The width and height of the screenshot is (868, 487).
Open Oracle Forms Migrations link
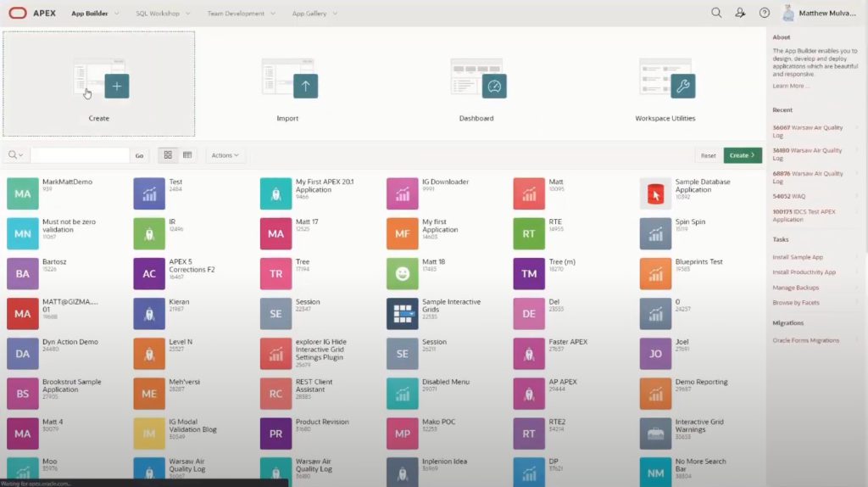(x=805, y=340)
